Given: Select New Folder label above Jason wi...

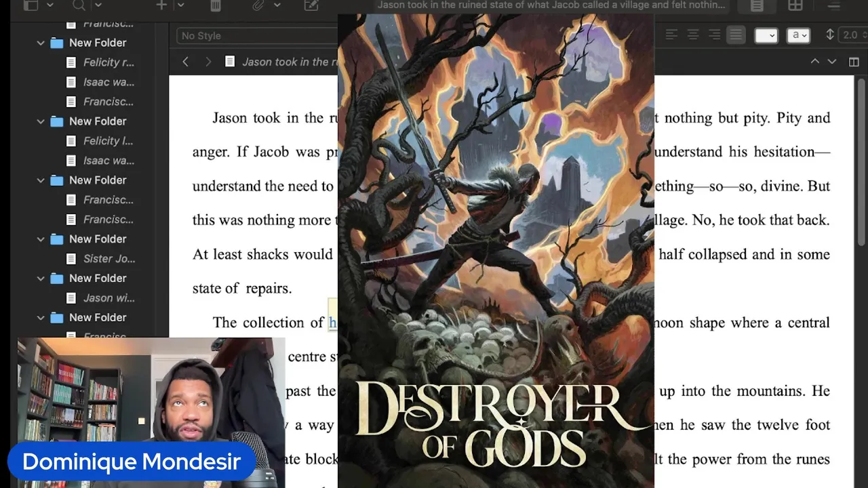Looking at the screenshot, I should (98, 278).
